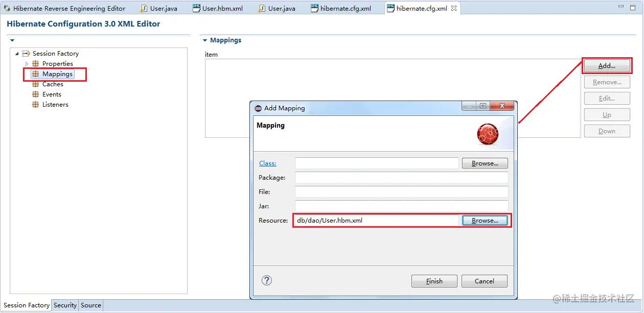Switch to the User.hbm.xml tab
The height and width of the screenshot is (313, 644).
point(218,8)
